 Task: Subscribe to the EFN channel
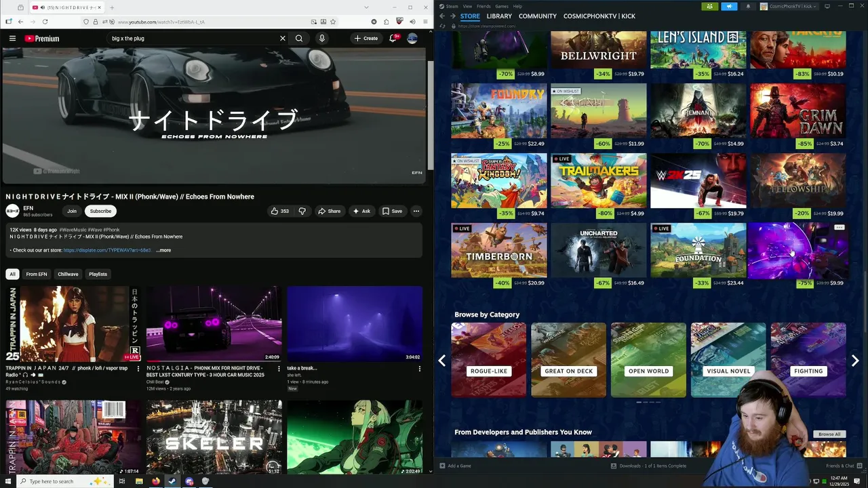(100, 211)
